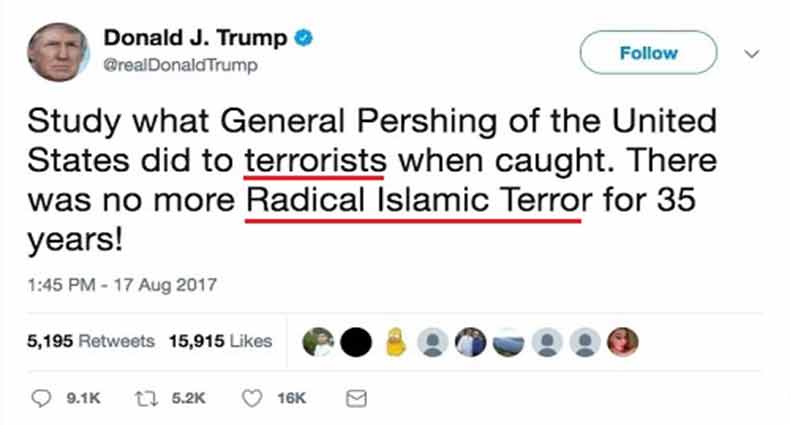Open the tweet options chevron dropdown
790x425 pixels.
752,53
